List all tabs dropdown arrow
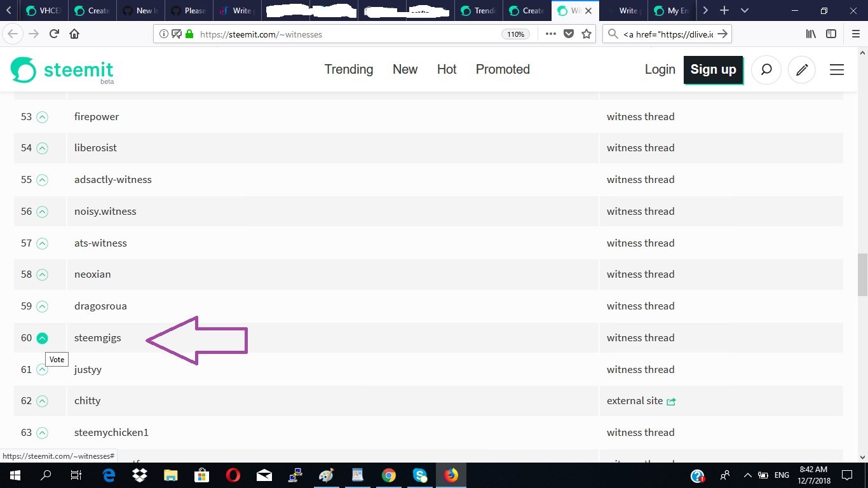The image size is (868, 488). (745, 11)
